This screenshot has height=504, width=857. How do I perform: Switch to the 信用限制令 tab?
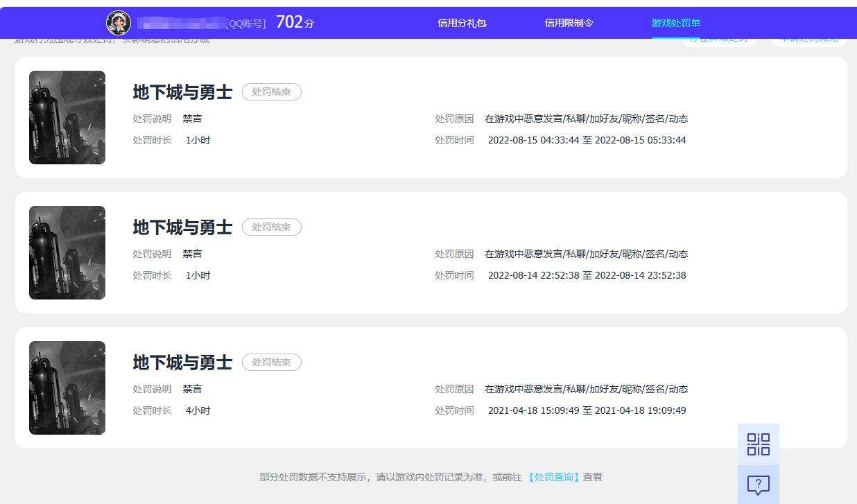coord(569,23)
